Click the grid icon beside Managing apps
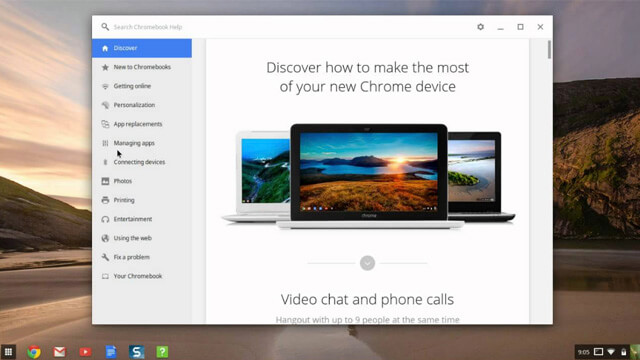The width and height of the screenshot is (640, 360). 105,143
